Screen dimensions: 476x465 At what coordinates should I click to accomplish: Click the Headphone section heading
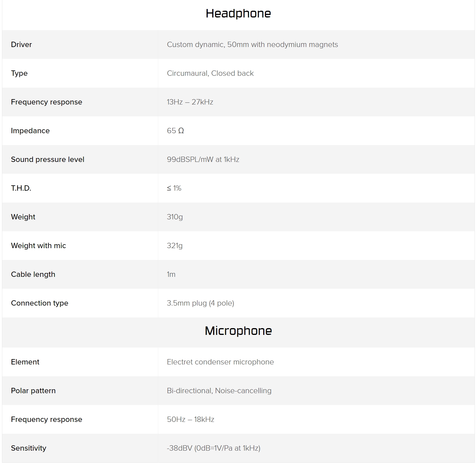[238, 13]
